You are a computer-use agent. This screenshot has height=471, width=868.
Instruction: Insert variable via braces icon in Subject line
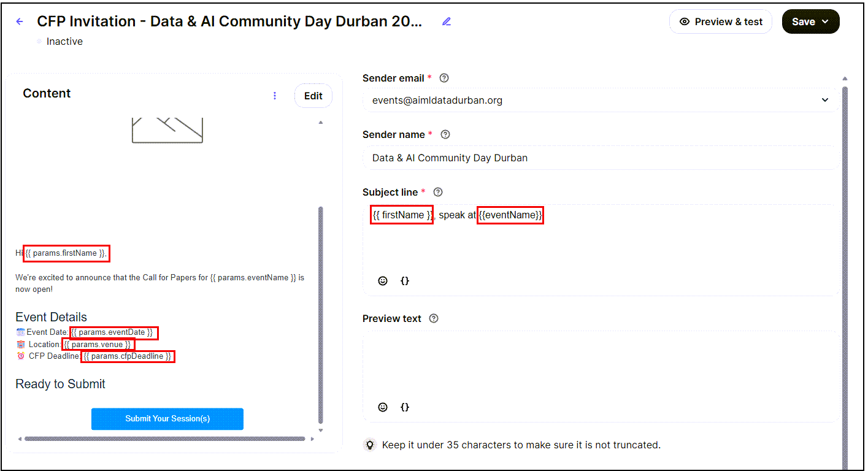405,281
